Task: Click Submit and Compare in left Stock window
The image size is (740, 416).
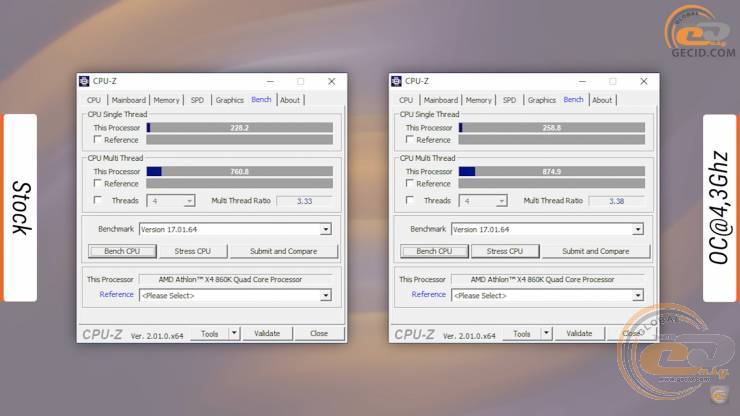Action: click(x=284, y=251)
